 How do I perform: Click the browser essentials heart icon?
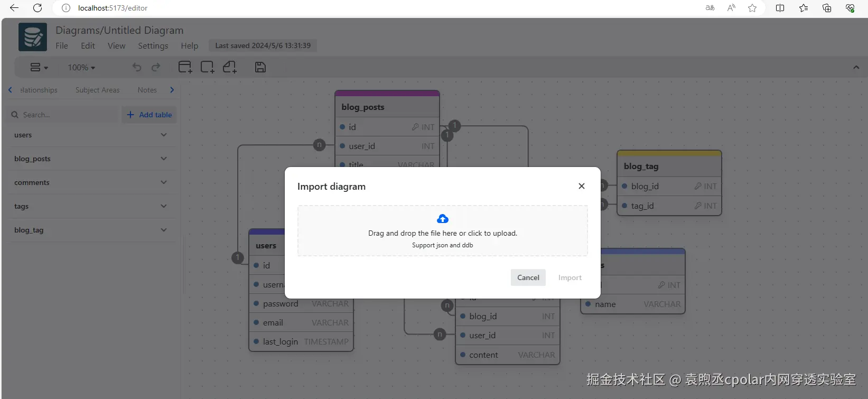coord(850,8)
